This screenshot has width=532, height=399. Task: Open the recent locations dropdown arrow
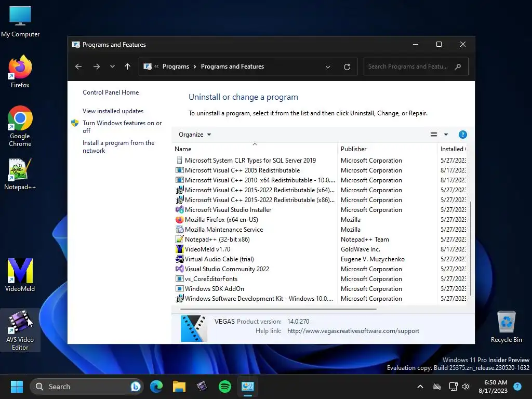coord(112,66)
